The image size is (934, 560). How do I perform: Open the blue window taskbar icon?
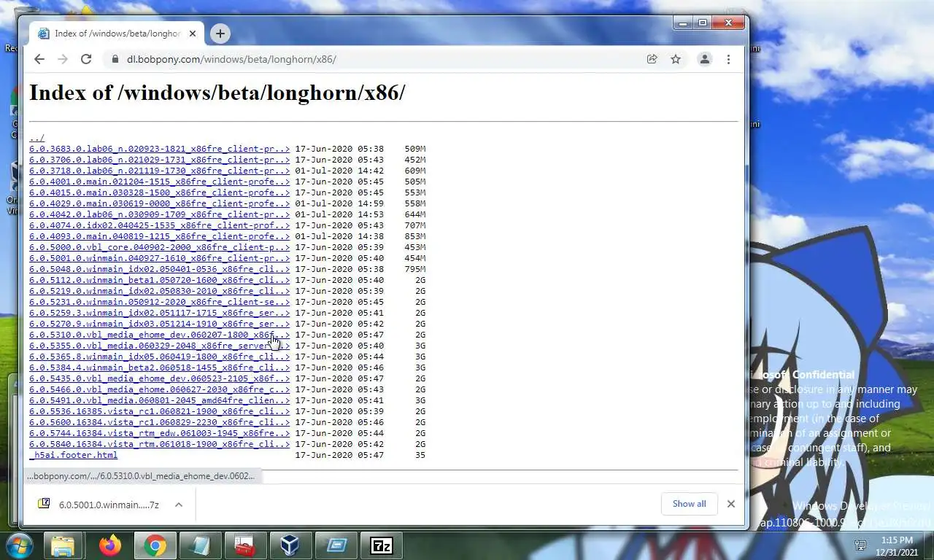(x=336, y=545)
